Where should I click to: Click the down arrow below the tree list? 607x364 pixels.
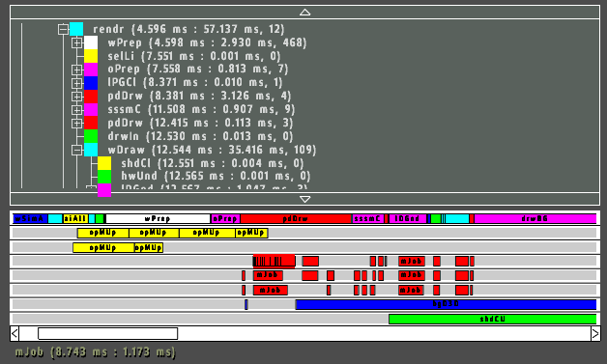pos(305,199)
